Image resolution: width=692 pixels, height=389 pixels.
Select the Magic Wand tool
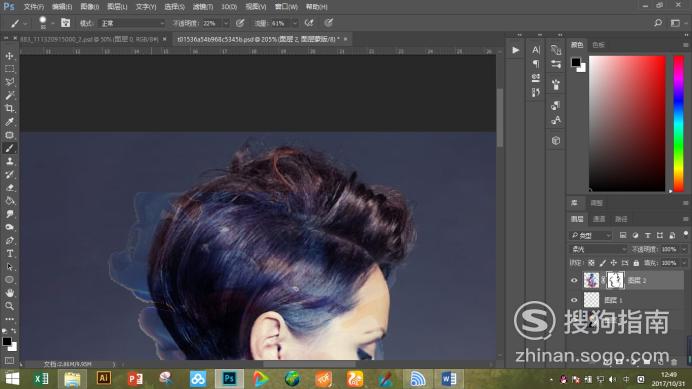coord(9,95)
